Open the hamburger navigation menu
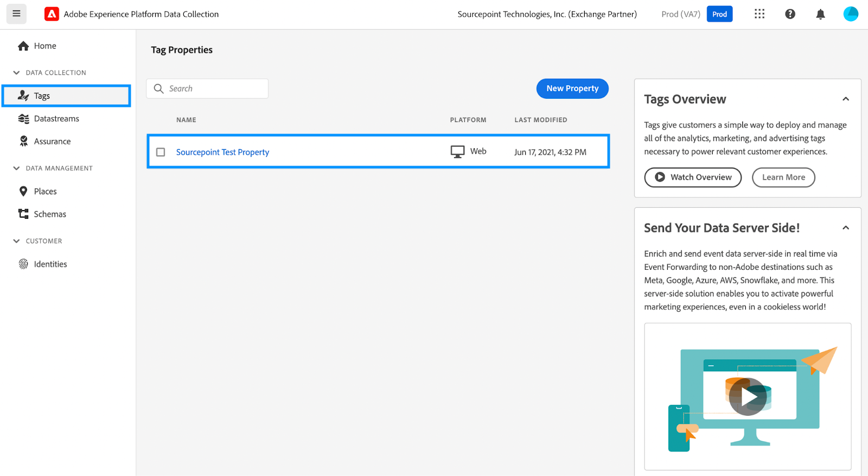 pos(16,14)
